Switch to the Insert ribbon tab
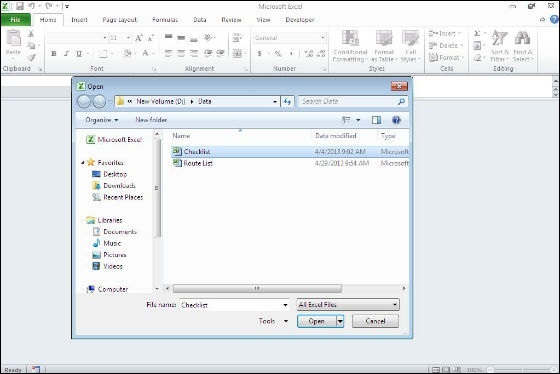560x374 pixels. click(79, 20)
